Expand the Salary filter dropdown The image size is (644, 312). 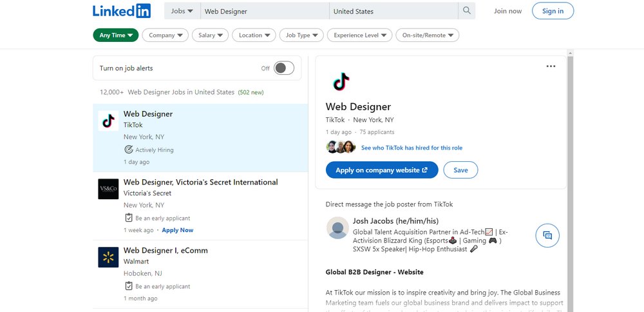(211, 35)
